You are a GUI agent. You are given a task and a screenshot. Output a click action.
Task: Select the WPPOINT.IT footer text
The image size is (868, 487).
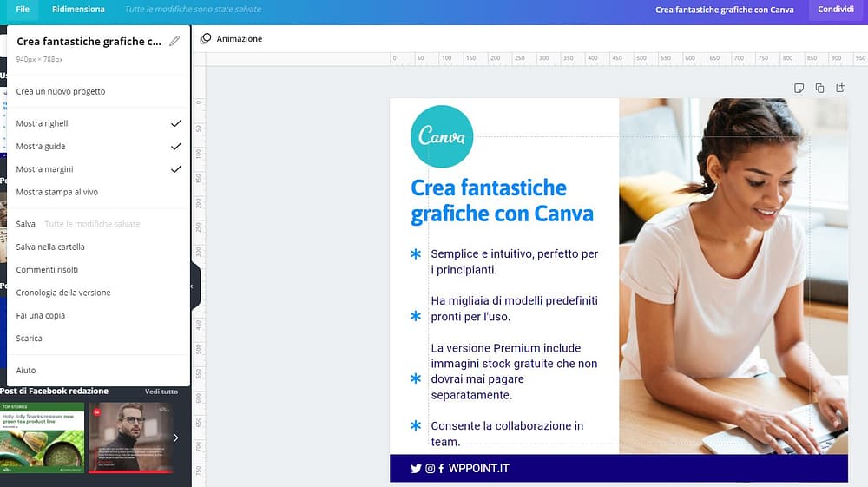pyautogui.click(x=479, y=468)
